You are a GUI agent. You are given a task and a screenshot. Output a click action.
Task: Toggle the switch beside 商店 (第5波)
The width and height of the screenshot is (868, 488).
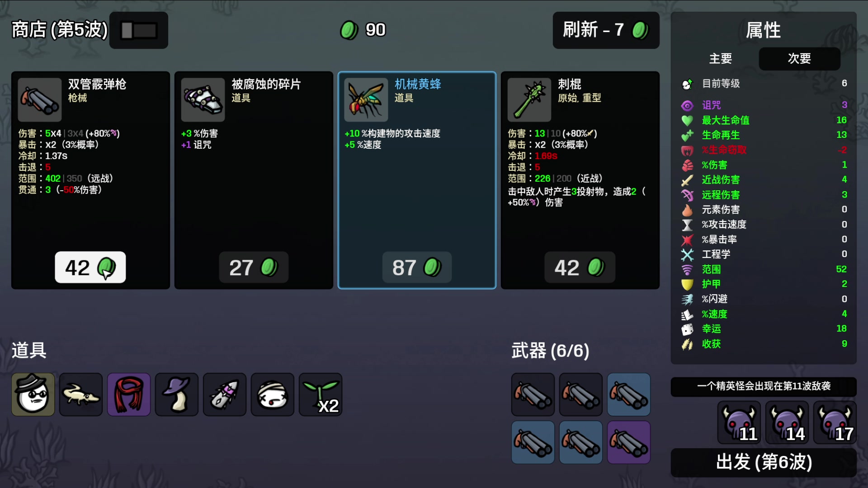coord(139,30)
